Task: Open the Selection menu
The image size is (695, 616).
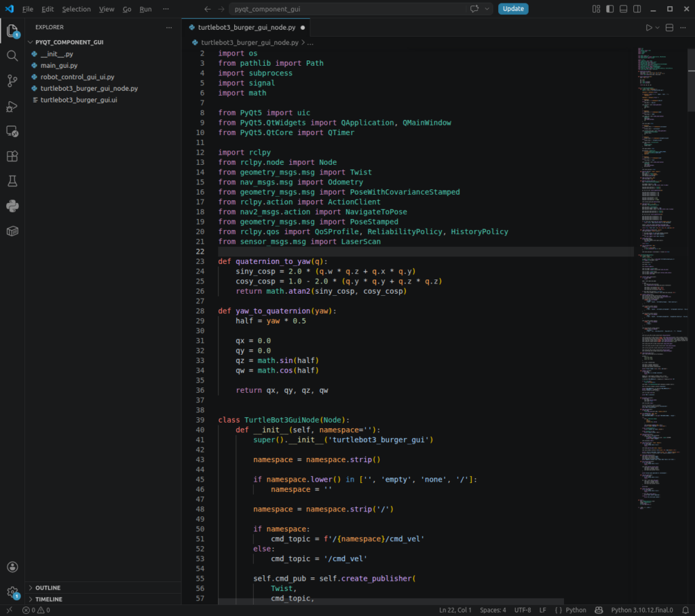Action: tap(76, 9)
